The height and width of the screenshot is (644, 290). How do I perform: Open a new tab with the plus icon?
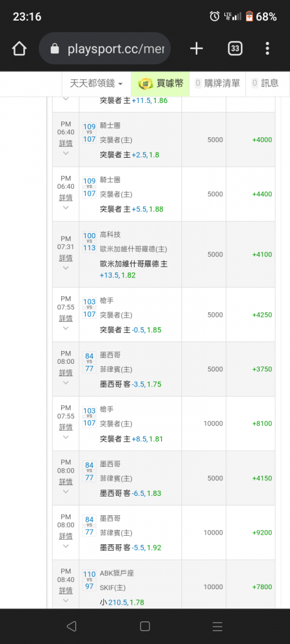click(x=197, y=49)
